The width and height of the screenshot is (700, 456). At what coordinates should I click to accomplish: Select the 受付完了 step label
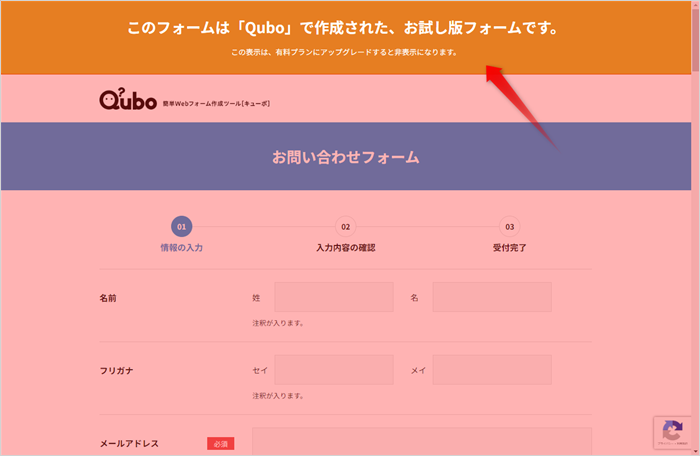tap(509, 247)
